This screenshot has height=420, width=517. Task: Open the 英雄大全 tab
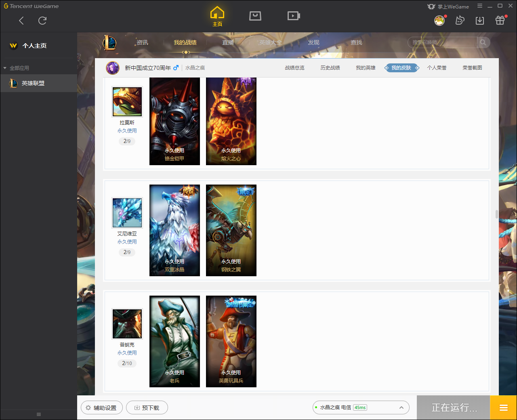click(271, 42)
